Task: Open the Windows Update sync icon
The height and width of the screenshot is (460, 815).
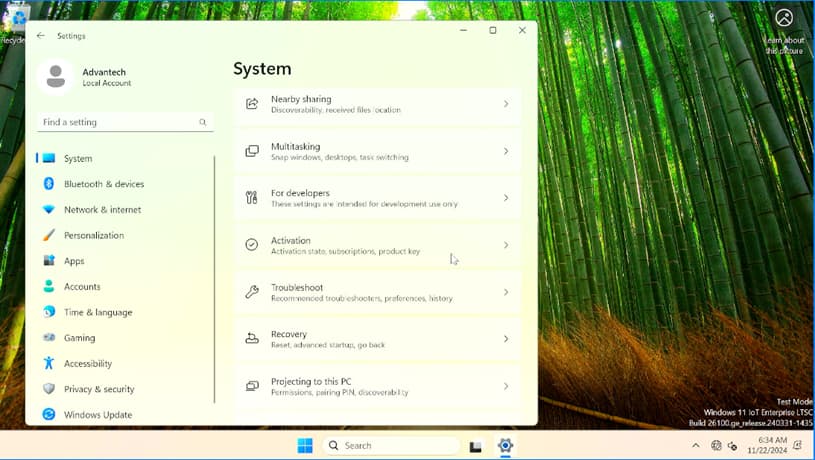Action: click(49, 414)
